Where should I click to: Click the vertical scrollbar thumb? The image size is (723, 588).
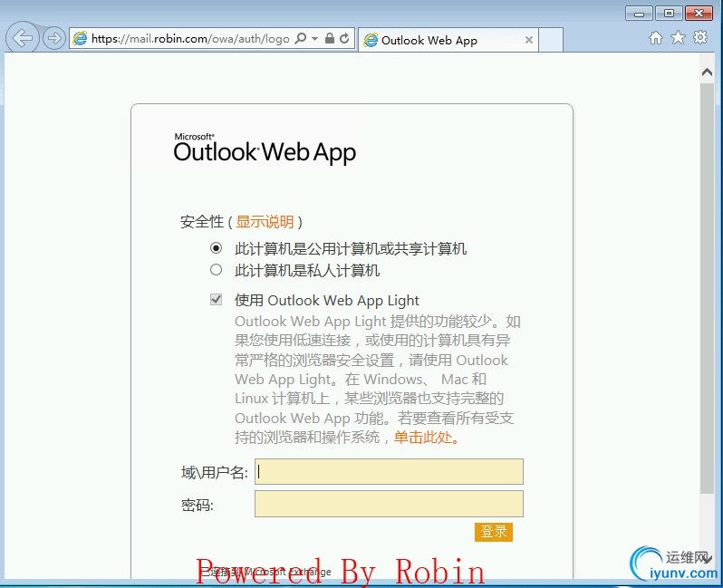(x=707, y=288)
